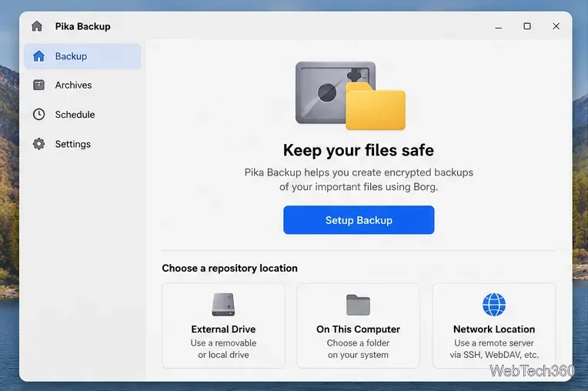Minimize the Pika Backup window
The image size is (588, 391).
pos(499,27)
